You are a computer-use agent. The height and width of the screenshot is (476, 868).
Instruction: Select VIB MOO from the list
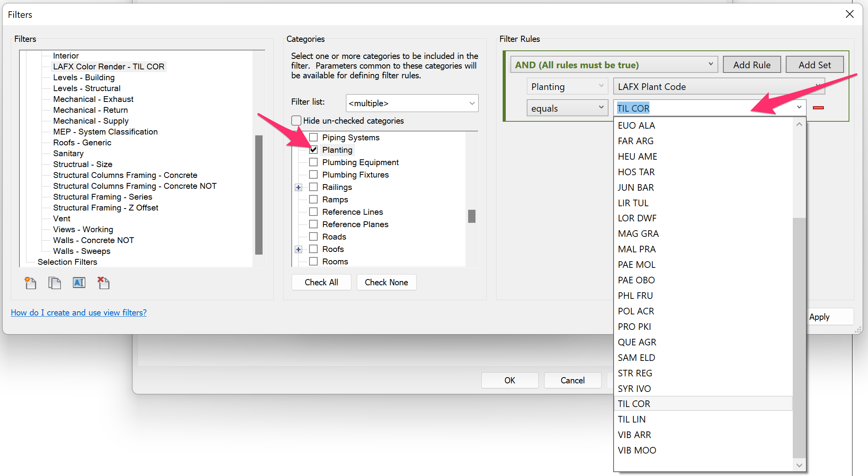(x=703, y=450)
